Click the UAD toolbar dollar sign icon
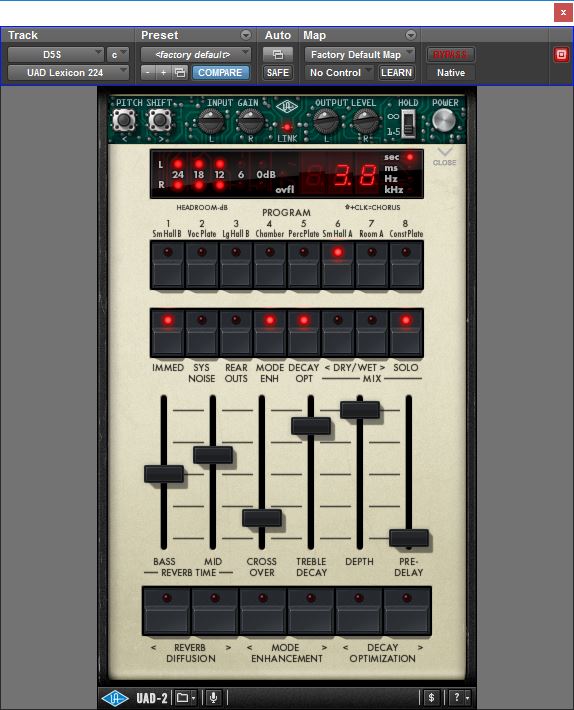 click(x=431, y=698)
